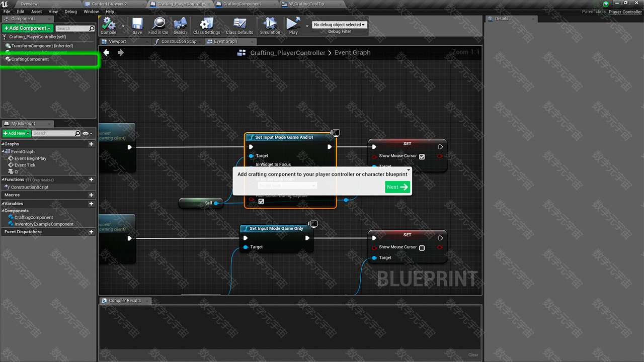The image size is (644, 362).
Task: Open the Asset menu
Action: (37, 12)
